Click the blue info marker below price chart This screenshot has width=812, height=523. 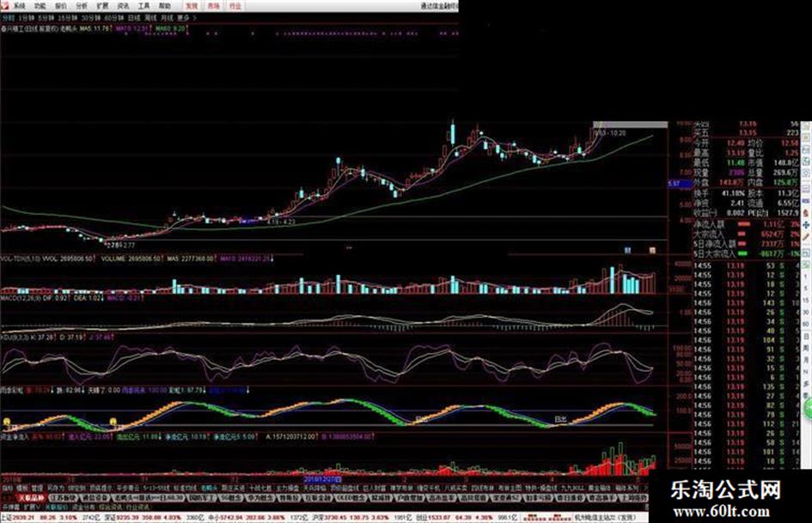tap(627, 250)
